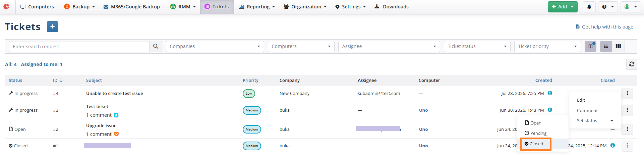Click comment icon on Test ticket
Screen dimensions: 644x155
116,115
